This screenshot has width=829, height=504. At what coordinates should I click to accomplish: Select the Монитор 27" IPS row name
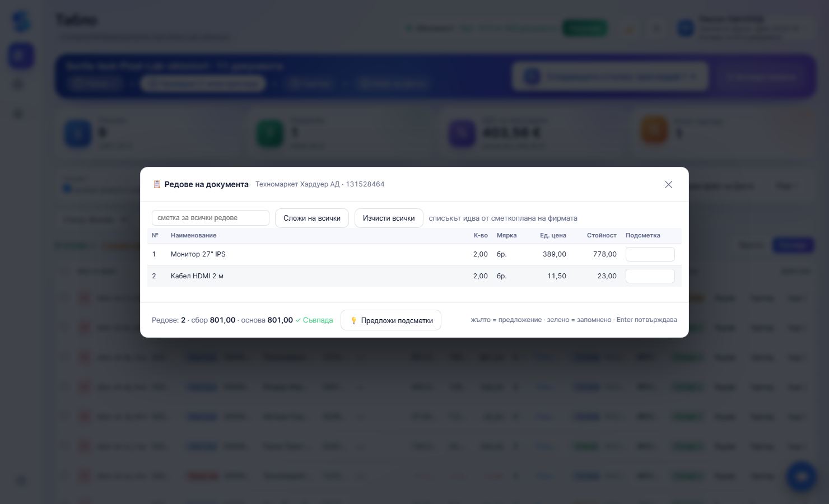point(198,254)
